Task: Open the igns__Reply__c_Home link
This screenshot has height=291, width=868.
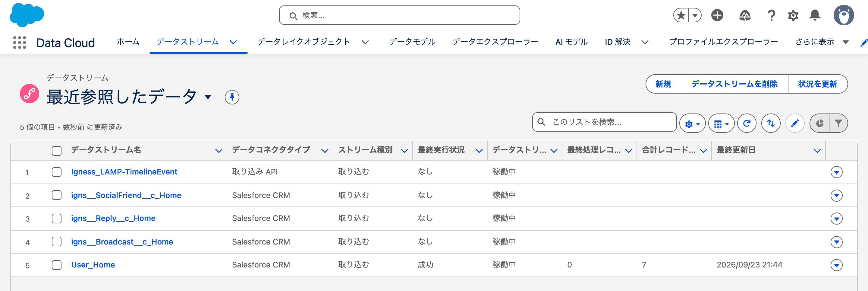Action: click(113, 219)
